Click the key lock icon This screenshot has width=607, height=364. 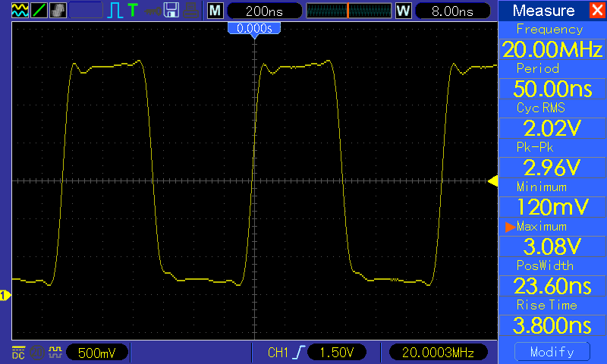pyautogui.click(x=153, y=11)
